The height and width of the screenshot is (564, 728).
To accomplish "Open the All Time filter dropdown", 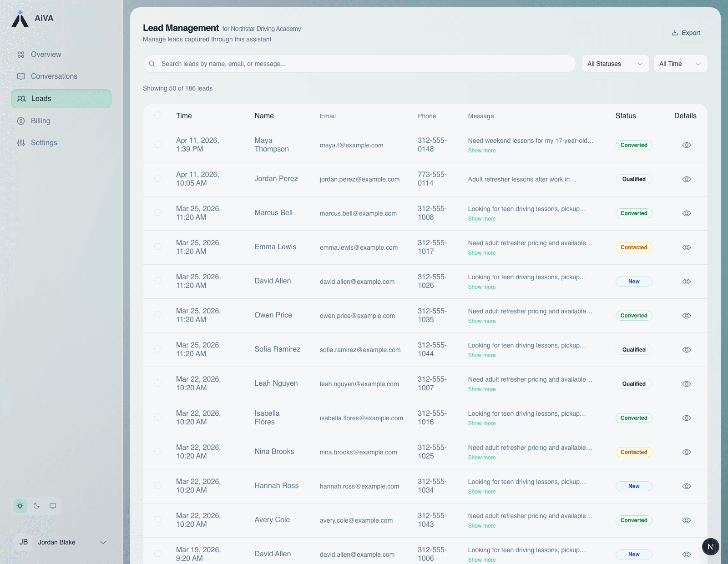I will coord(680,64).
